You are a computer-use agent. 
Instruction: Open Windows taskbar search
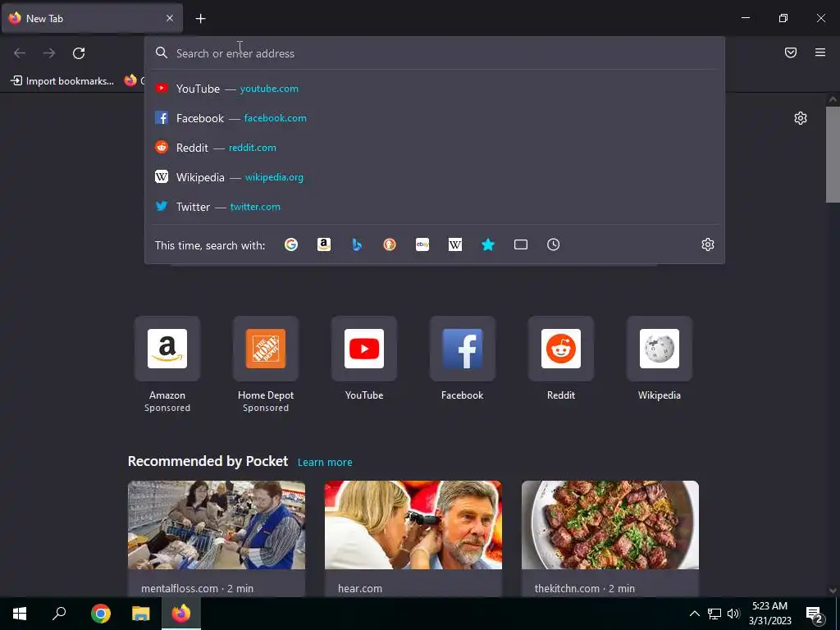point(59,614)
